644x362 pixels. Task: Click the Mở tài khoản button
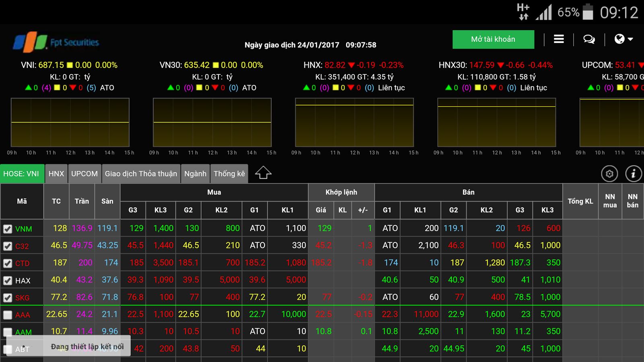(x=493, y=39)
